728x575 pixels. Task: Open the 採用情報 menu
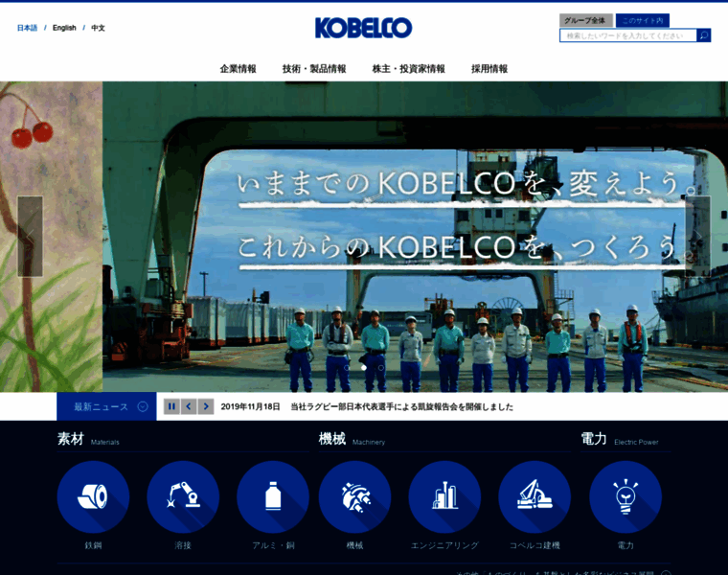coord(489,69)
